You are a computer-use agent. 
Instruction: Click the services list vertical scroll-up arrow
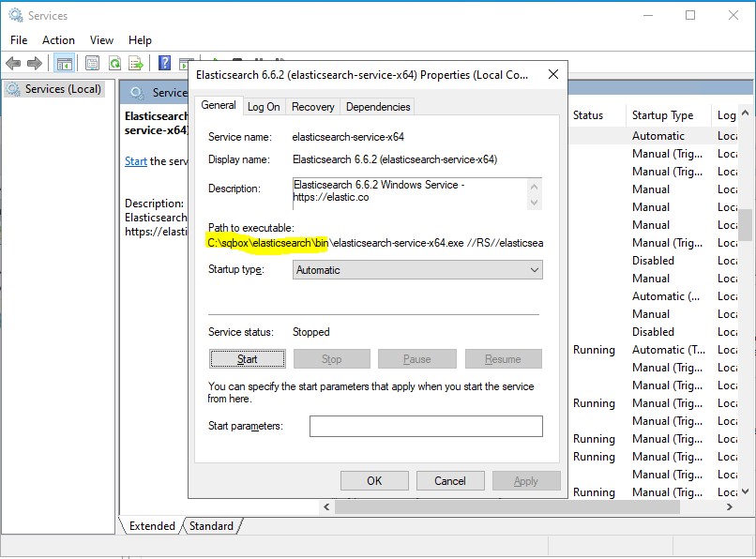coord(745,113)
